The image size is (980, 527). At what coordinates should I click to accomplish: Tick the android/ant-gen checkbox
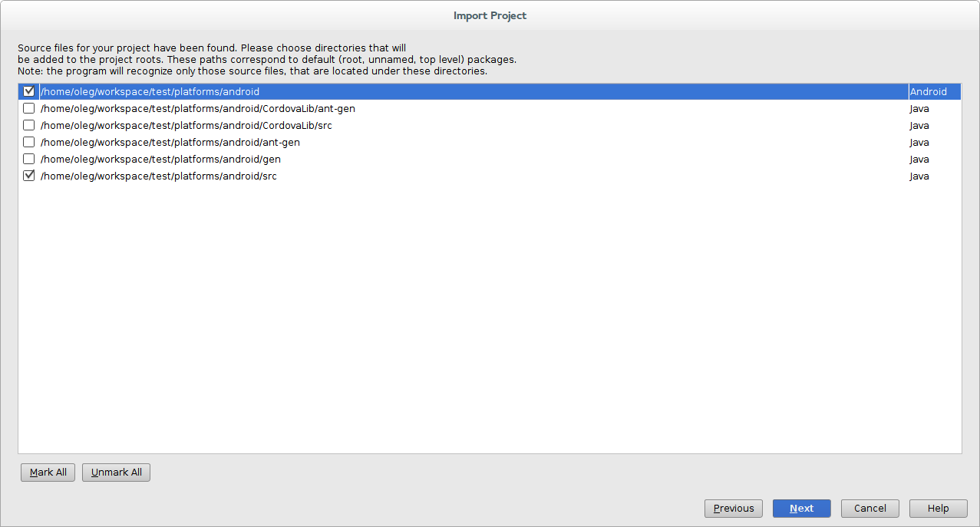[29, 142]
